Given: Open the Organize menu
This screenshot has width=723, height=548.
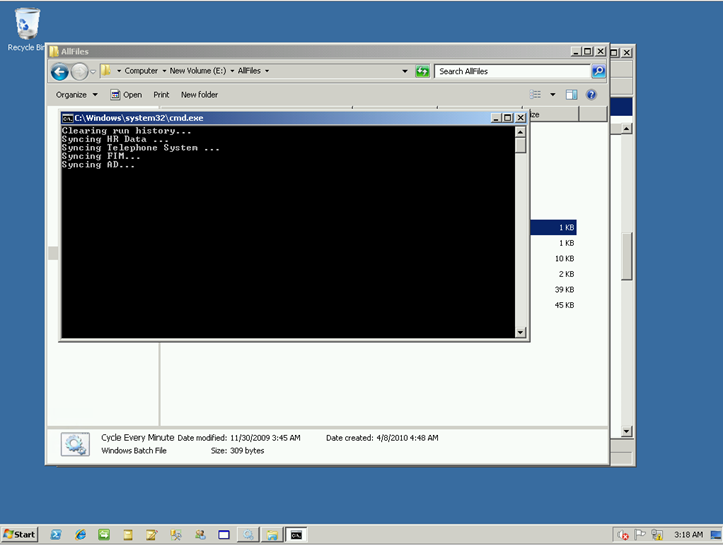Looking at the screenshot, I should pyautogui.click(x=77, y=95).
